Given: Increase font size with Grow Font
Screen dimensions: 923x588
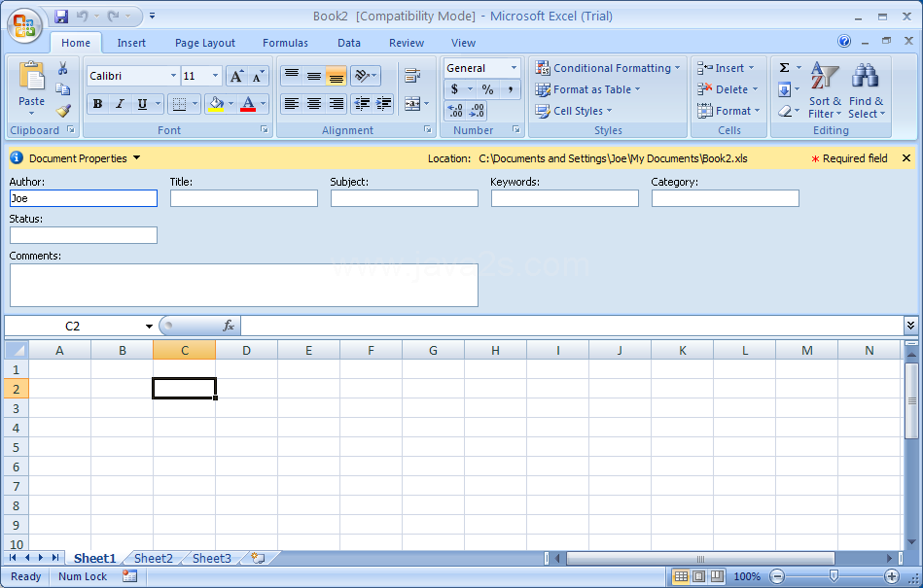Looking at the screenshot, I should click(x=236, y=76).
